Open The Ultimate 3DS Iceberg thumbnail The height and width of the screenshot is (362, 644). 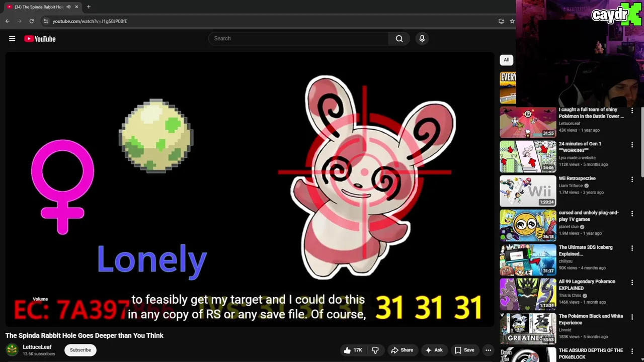[528, 260]
